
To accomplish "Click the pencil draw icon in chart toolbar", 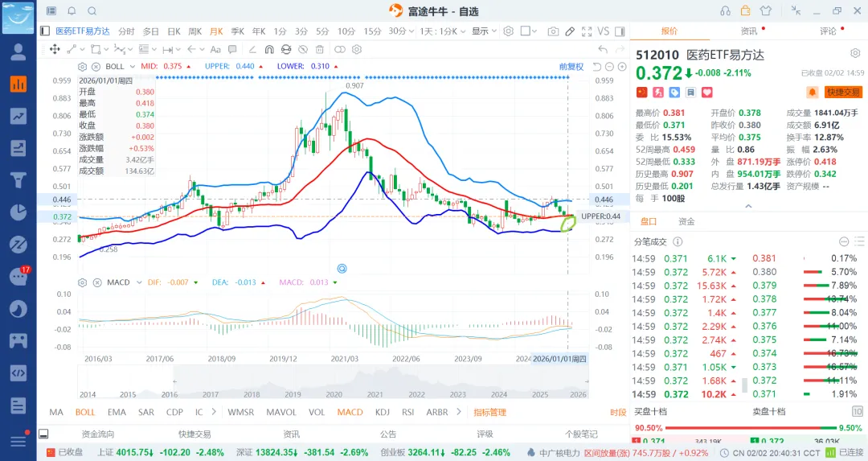I will 570,31.
